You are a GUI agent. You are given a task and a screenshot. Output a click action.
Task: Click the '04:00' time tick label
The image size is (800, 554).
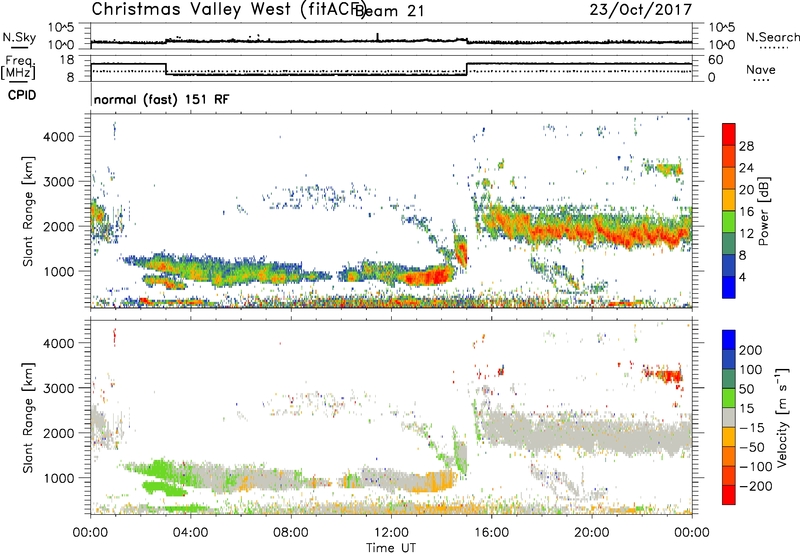tap(191, 533)
